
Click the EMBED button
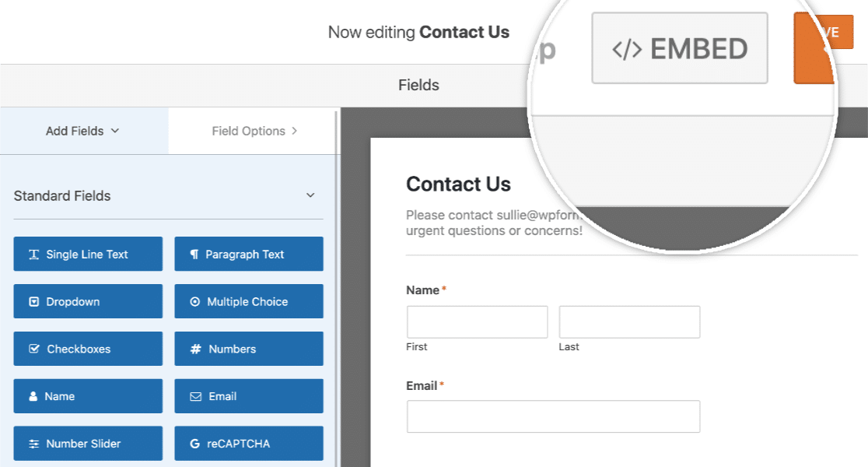tap(679, 47)
